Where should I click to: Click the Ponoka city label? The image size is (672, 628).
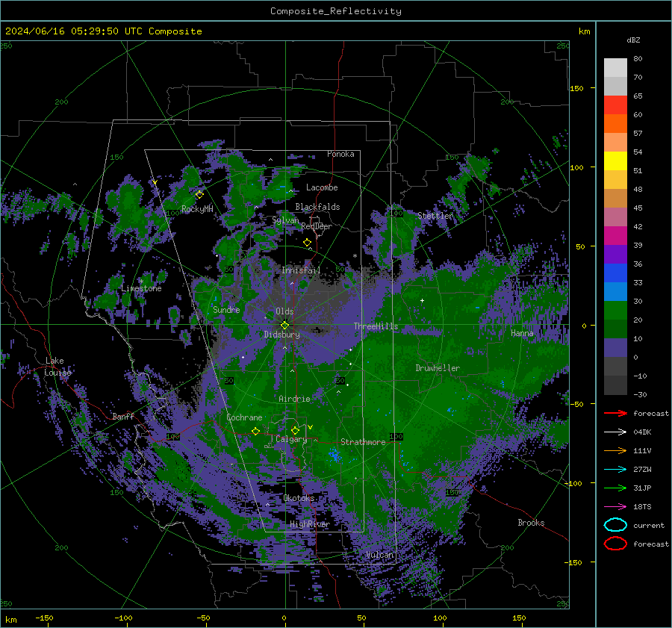340,154
